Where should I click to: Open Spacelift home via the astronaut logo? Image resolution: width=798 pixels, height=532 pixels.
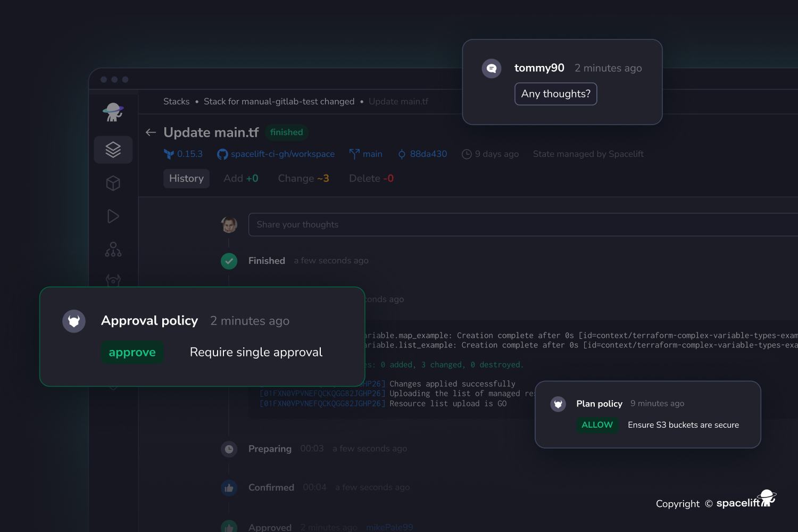[x=113, y=112]
